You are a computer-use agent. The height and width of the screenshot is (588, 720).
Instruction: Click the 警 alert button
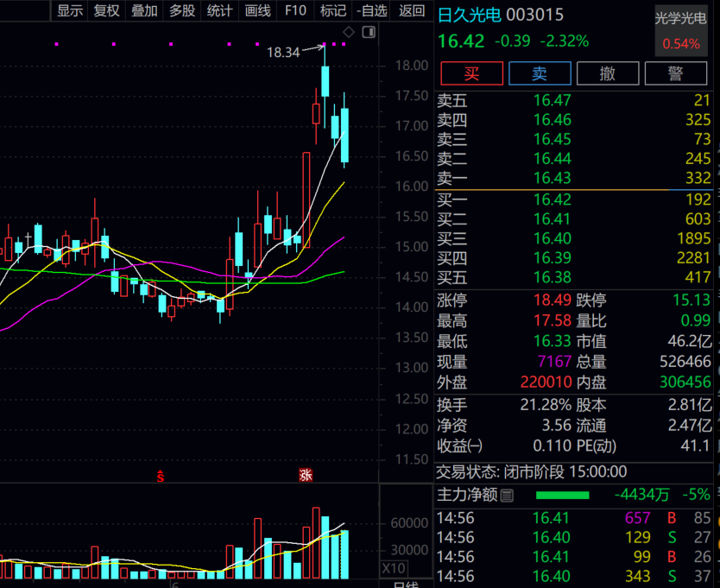point(675,73)
